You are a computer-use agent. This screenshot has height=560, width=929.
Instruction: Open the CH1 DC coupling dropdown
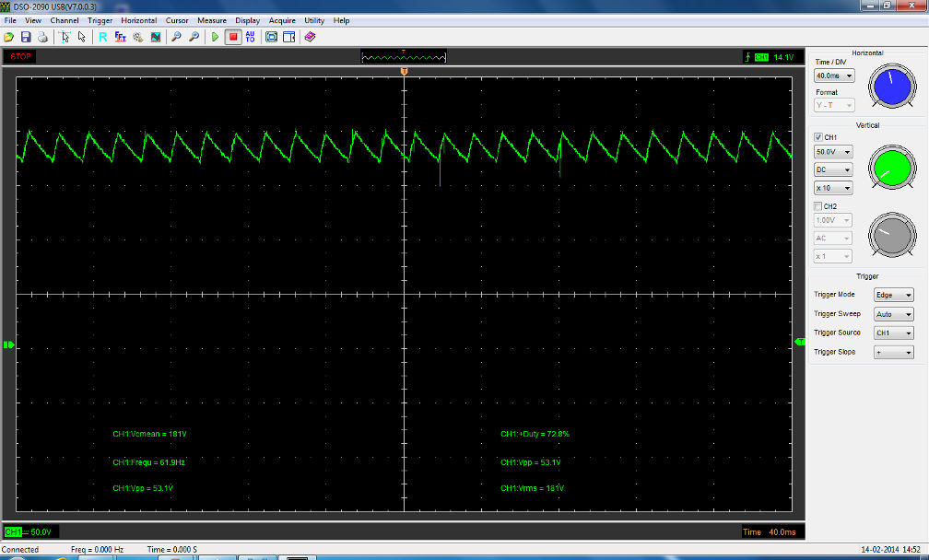tap(833, 169)
